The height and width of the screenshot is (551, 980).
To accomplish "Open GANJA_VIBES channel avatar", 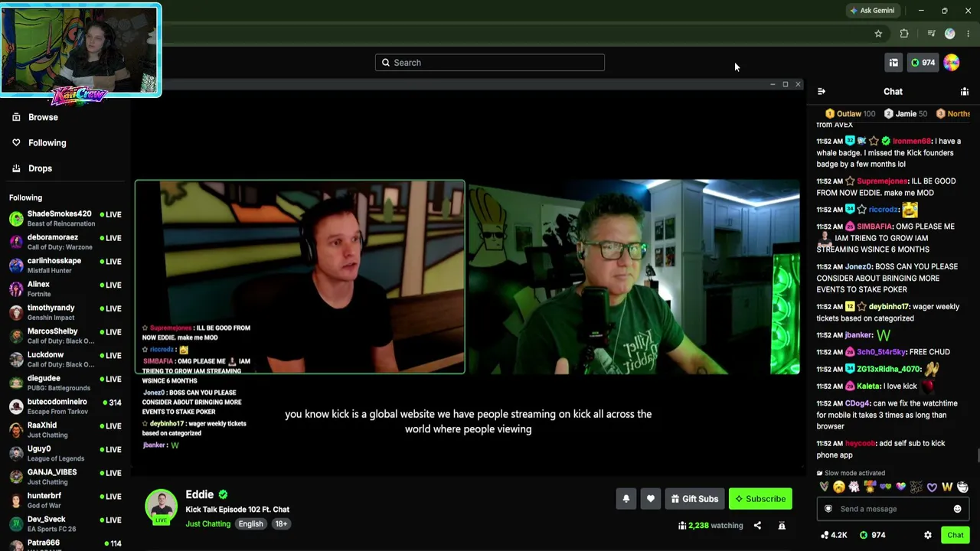I will point(16,477).
